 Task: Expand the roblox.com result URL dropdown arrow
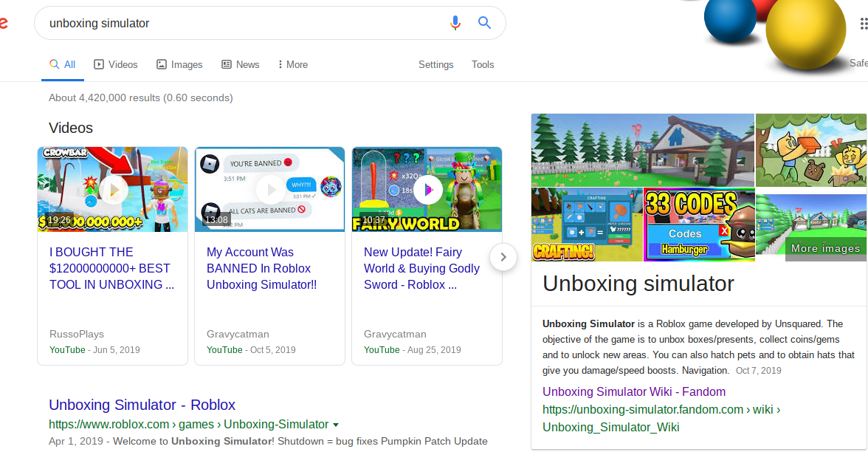coord(335,425)
